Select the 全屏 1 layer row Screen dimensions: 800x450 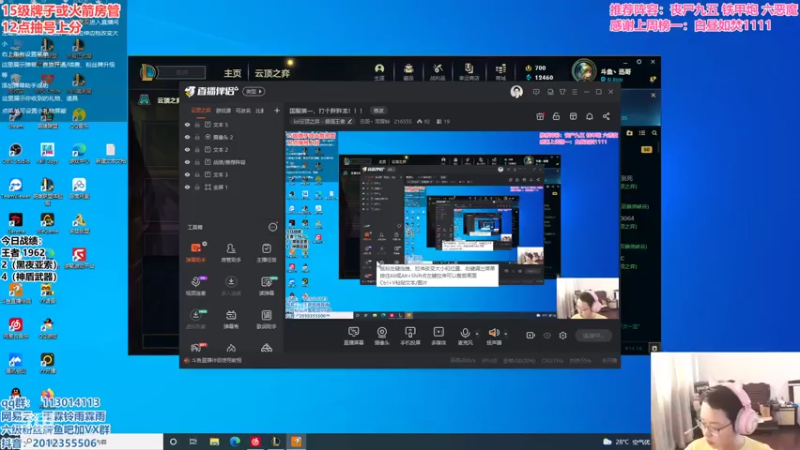click(232, 187)
